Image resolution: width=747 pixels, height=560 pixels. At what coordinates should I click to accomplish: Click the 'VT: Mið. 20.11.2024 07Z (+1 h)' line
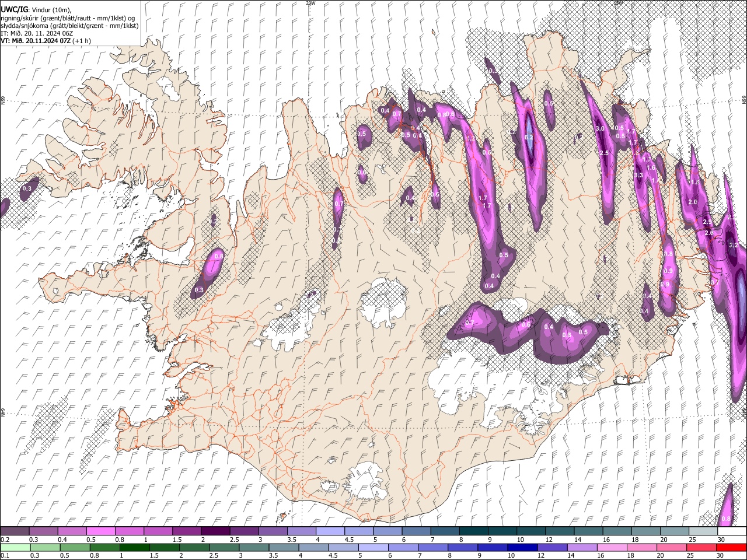pyautogui.click(x=46, y=41)
